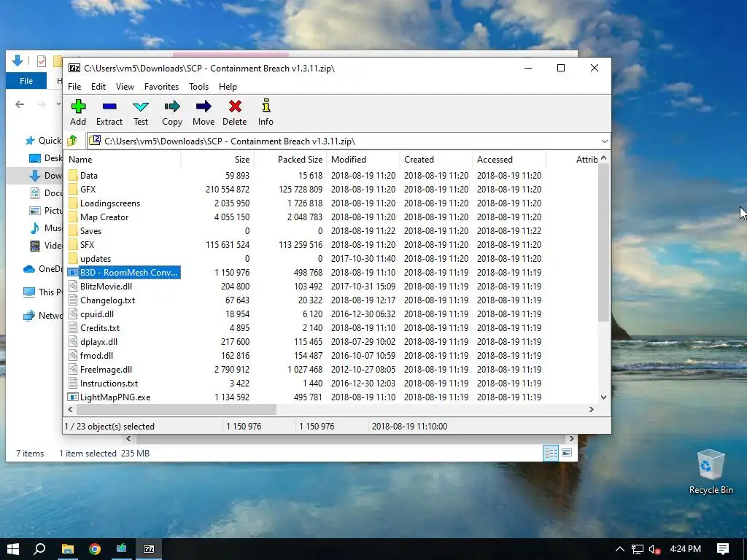
Task: Open the Start menu
Action: (13, 549)
